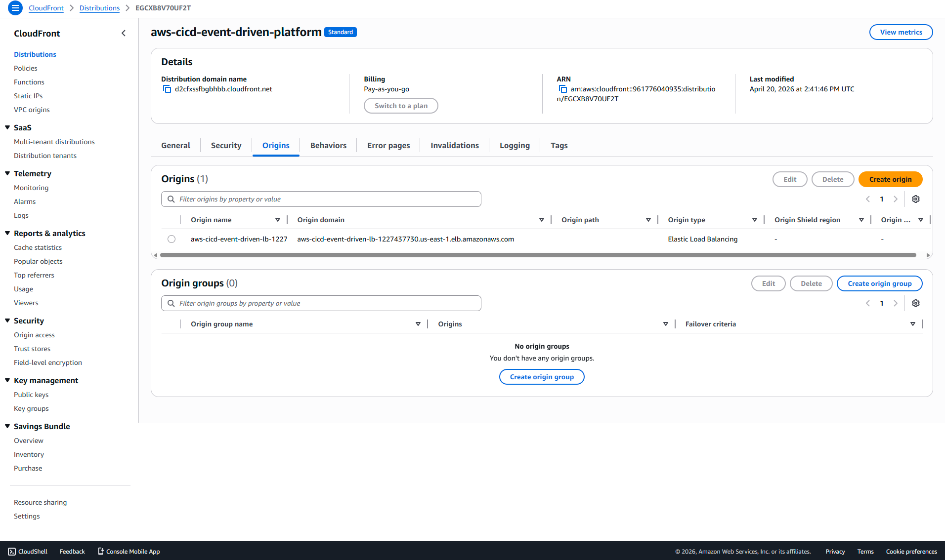The height and width of the screenshot is (560, 945).
Task: Switch to the Behaviors tab
Action: 328,145
